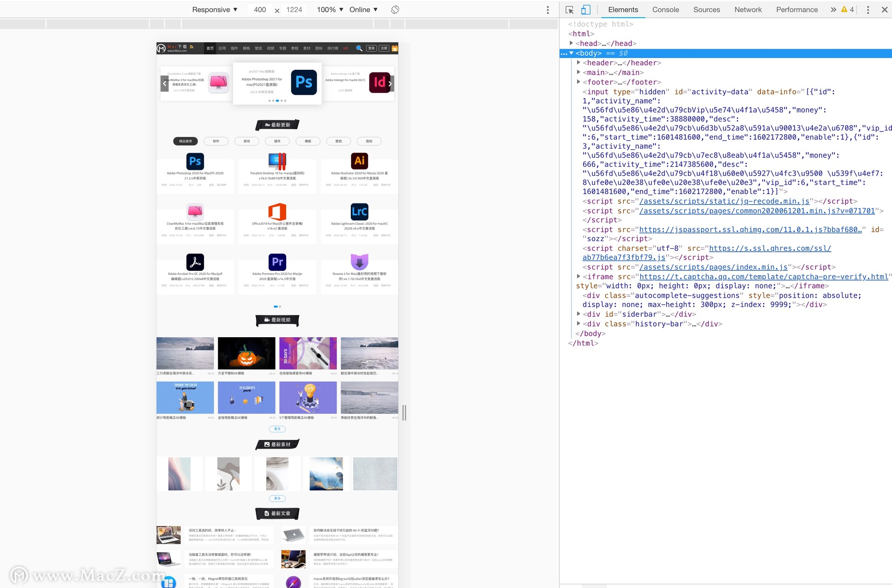Switch to the Console tab
The height and width of the screenshot is (588, 892).
coord(665,10)
